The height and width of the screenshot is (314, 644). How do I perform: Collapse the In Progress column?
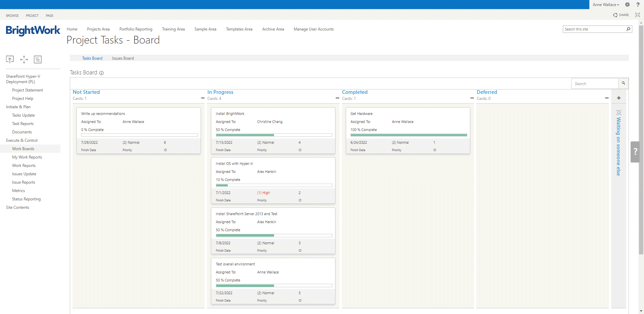[x=337, y=98]
